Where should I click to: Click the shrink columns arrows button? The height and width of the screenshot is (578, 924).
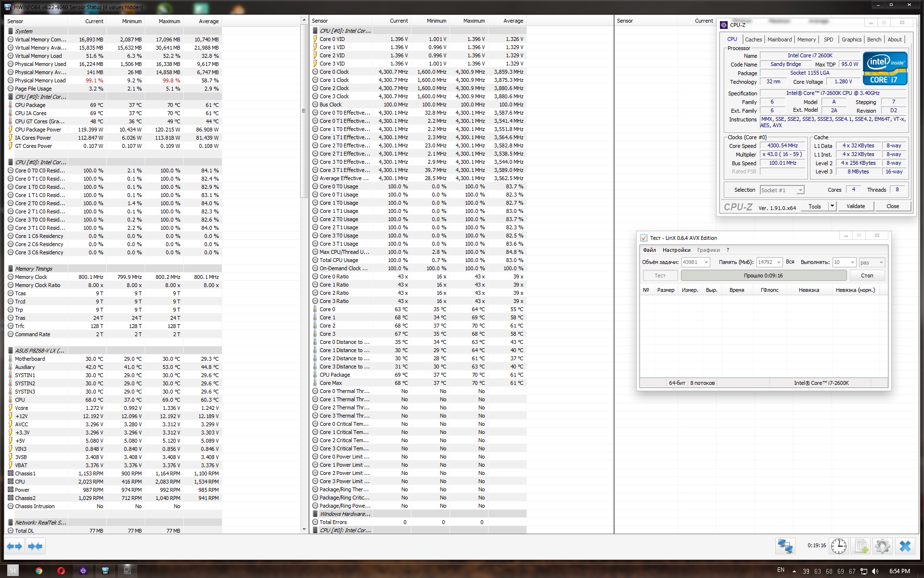pos(35,546)
